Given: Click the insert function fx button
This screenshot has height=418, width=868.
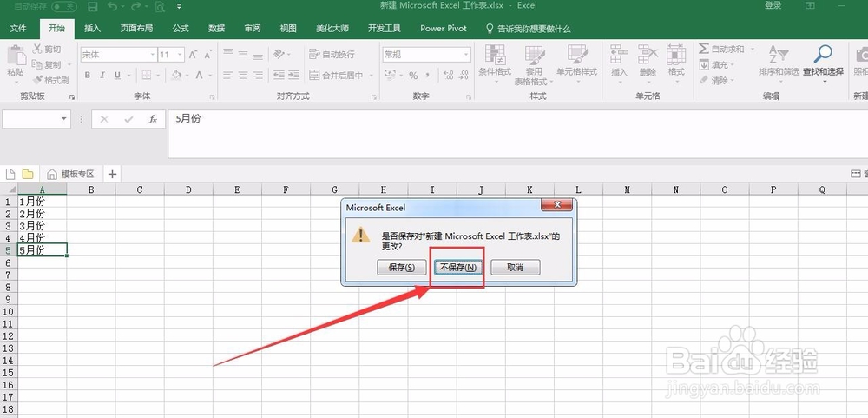Looking at the screenshot, I should [x=153, y=119].
